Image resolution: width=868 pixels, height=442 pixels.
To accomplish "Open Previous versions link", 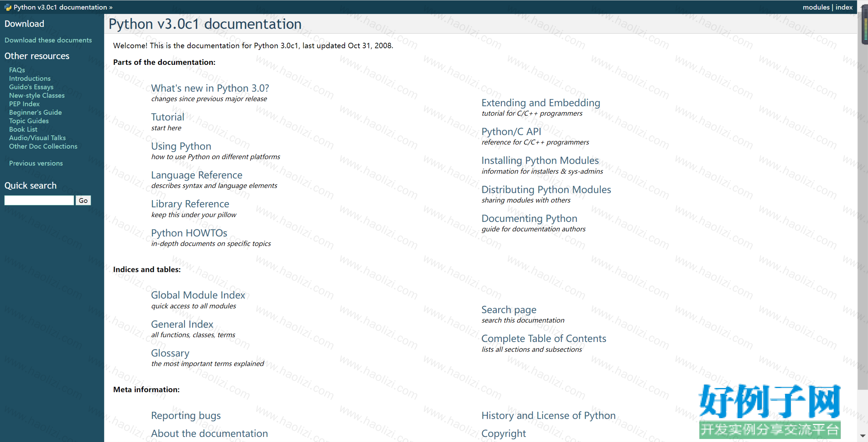I will point(36,163).
